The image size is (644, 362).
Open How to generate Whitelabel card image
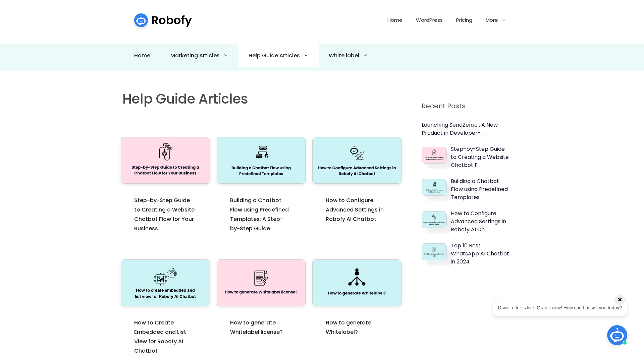357,283
